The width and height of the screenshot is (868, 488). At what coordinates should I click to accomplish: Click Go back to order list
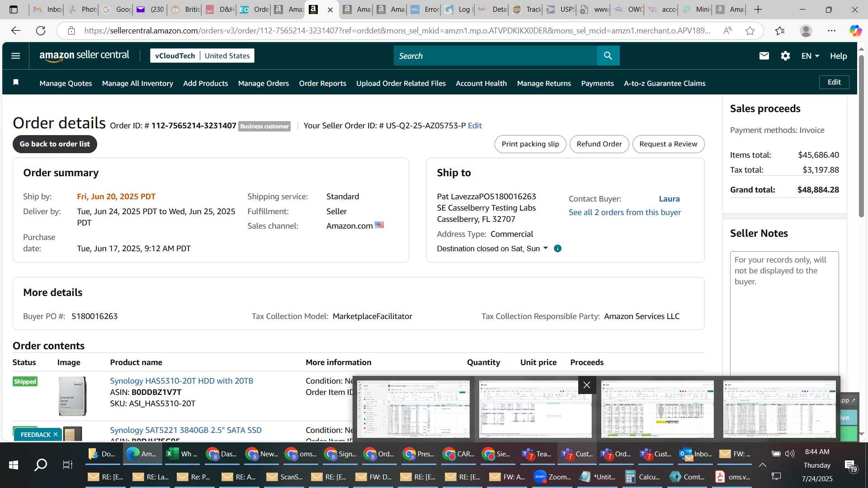55,144
